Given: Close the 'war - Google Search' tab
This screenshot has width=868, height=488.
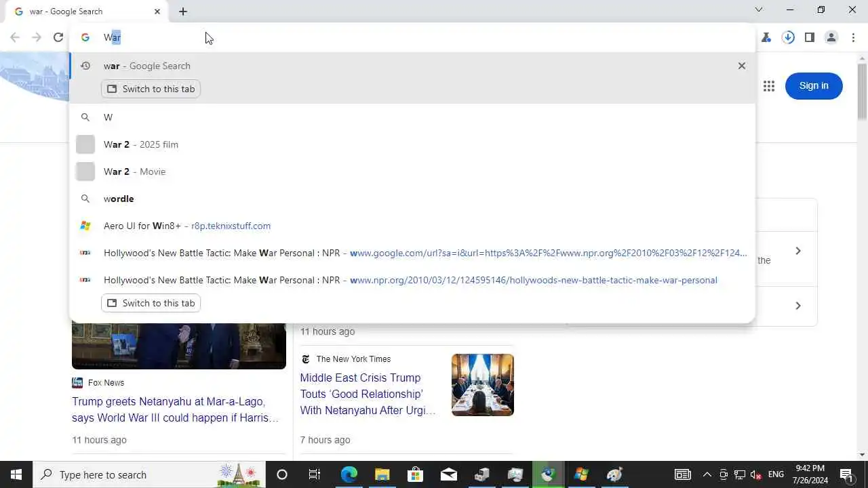Looking at the screenshot, I should [x=157, y=12].
